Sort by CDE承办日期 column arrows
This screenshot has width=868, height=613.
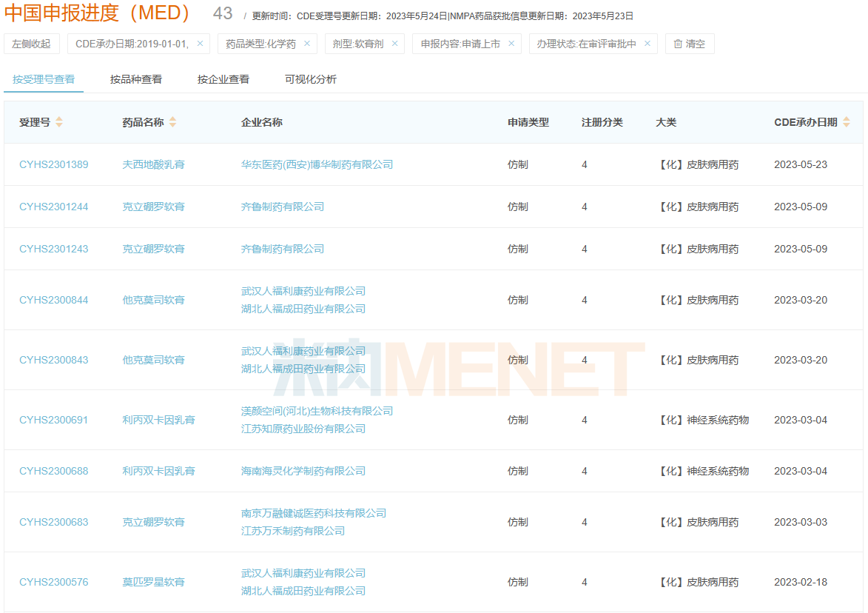[x=847, y=122]
